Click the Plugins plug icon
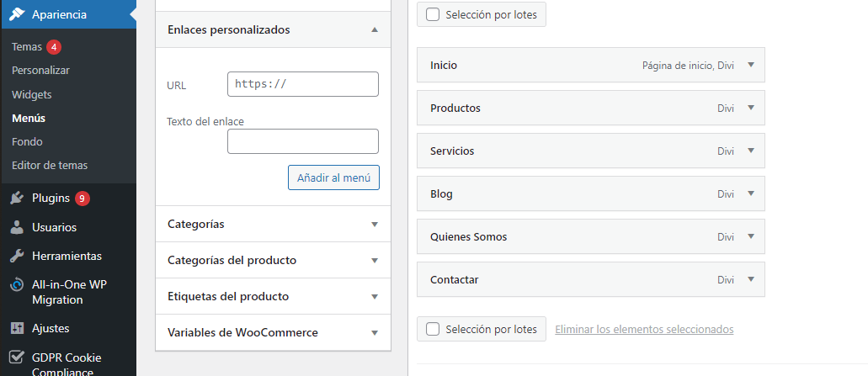This screenshot has width=868, height=376. [x=17, y=198]
